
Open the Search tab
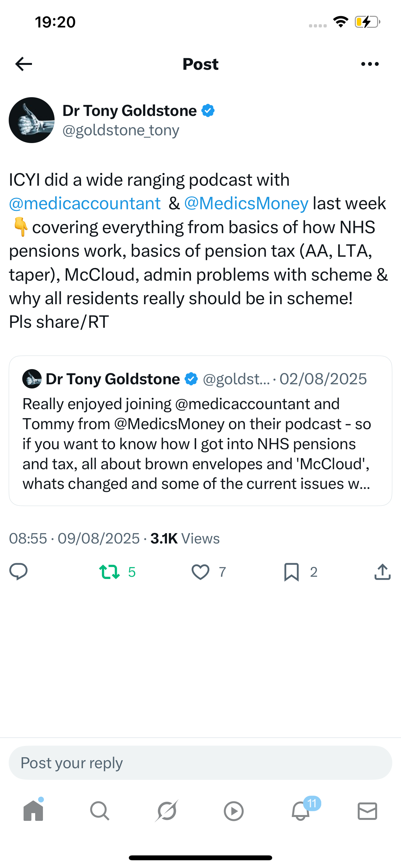coord(100,811)
